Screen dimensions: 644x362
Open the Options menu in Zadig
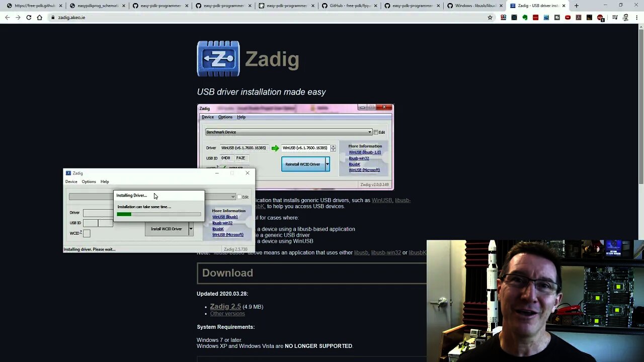89,182
